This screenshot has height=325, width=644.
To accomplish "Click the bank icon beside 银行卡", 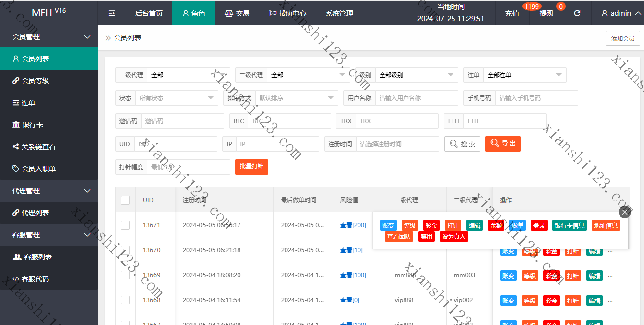I will [x=16, y=125].
